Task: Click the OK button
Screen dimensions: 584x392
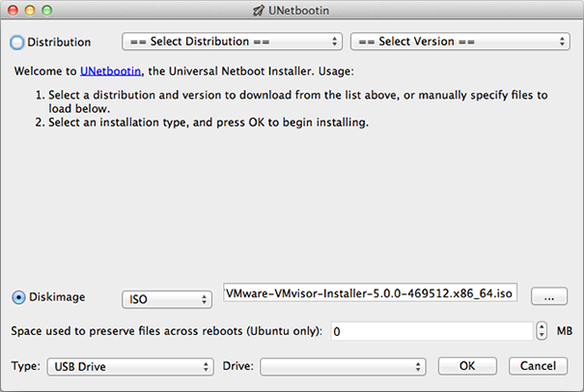Action: (x=467, y=366)
